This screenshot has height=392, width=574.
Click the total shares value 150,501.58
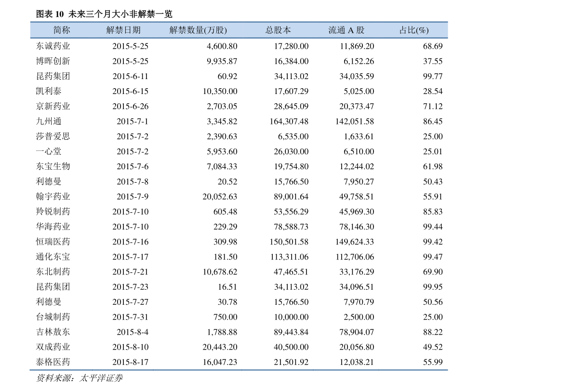click(289, 242)
